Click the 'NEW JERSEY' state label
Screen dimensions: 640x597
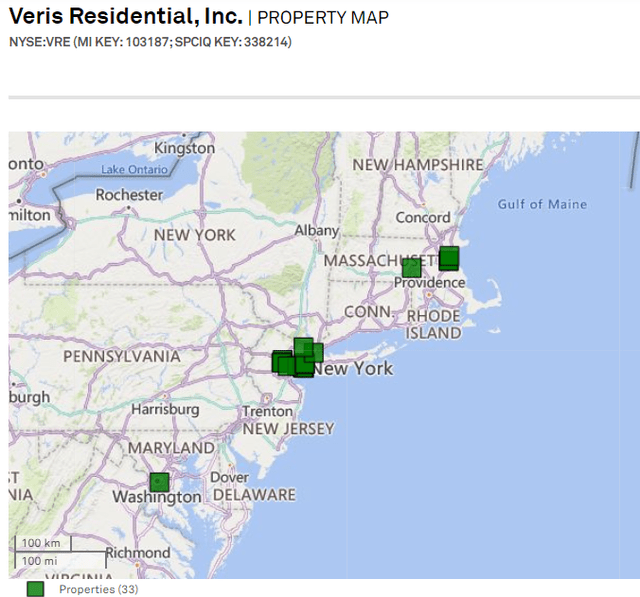(288, 429)
